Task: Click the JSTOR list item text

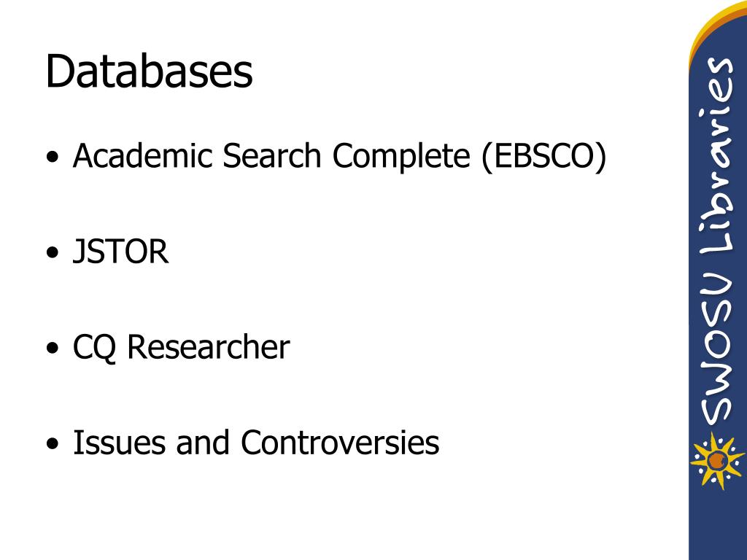Action: 120,251
